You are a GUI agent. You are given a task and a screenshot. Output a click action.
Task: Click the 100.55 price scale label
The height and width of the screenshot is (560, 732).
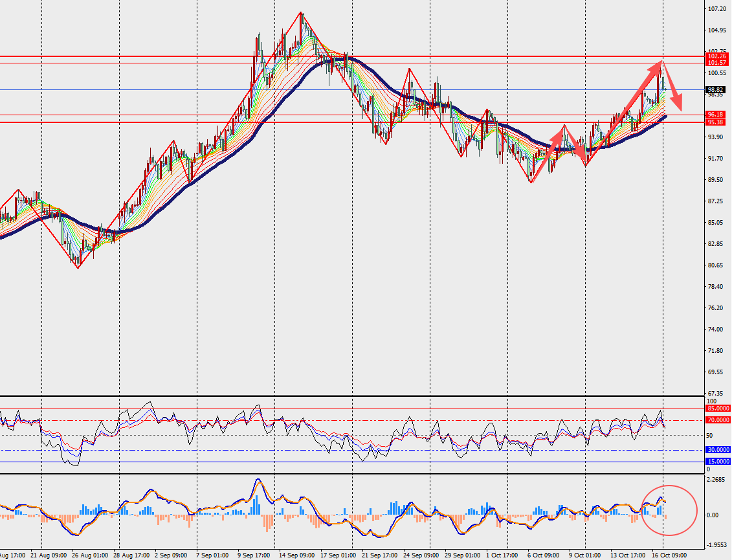[x=716, y=73]
